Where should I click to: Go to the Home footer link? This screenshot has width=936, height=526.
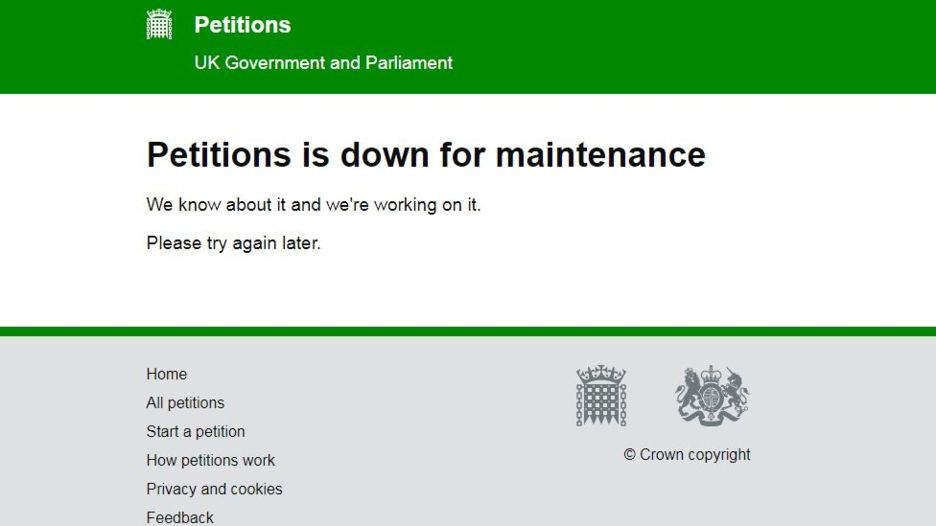pos(167,374)
